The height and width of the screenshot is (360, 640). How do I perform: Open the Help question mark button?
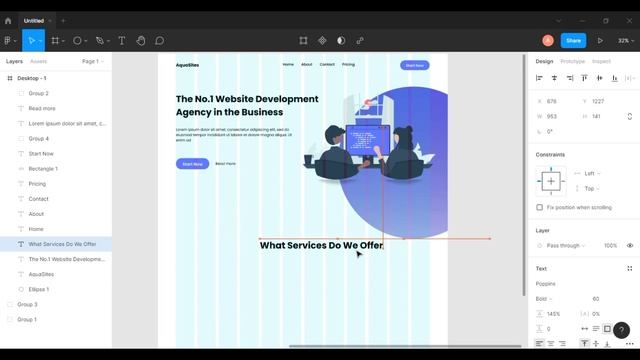click(621, 330)
